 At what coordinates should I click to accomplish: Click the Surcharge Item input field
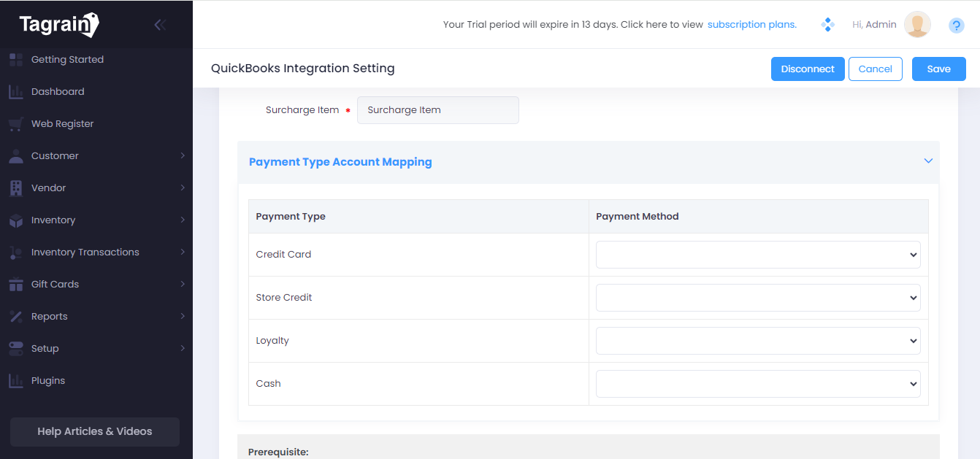[x=437, y=110]
